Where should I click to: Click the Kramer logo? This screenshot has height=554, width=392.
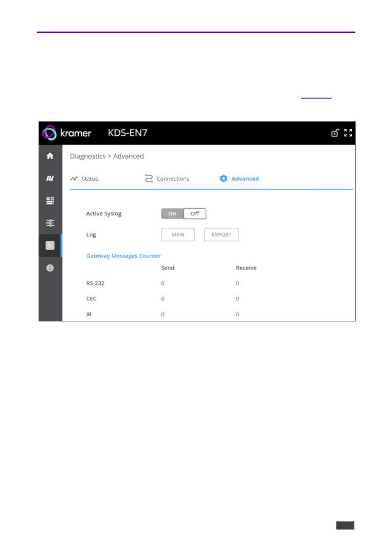tap(66, 133)
